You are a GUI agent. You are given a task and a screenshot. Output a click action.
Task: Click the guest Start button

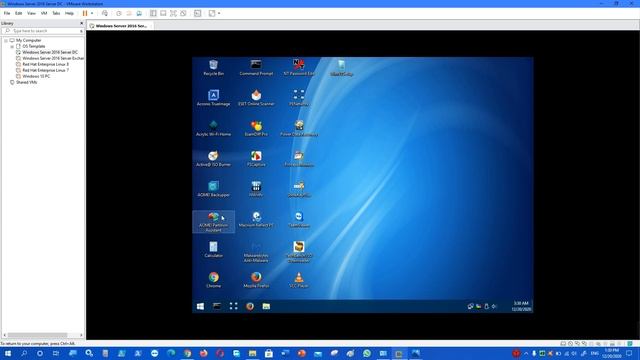pyautogui.click(x=200, y=306)
